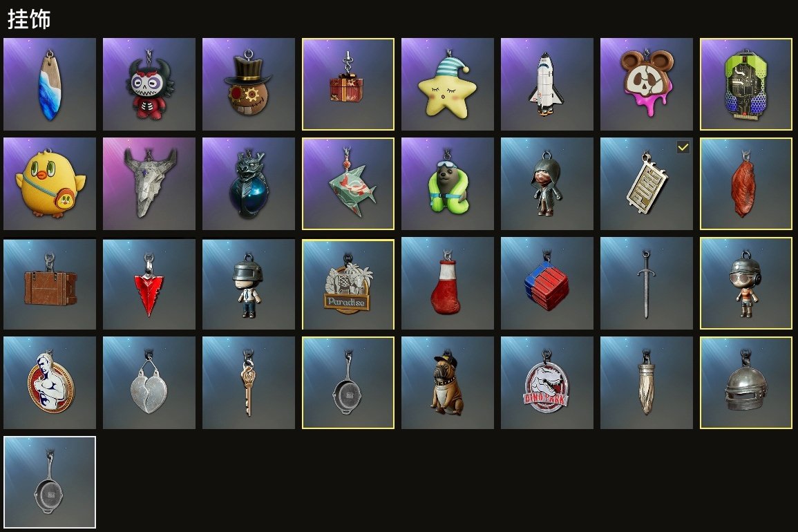Screen dimensions: 798x532
Task: Pick the dripping panda head charm
Action: coord(646,84)
